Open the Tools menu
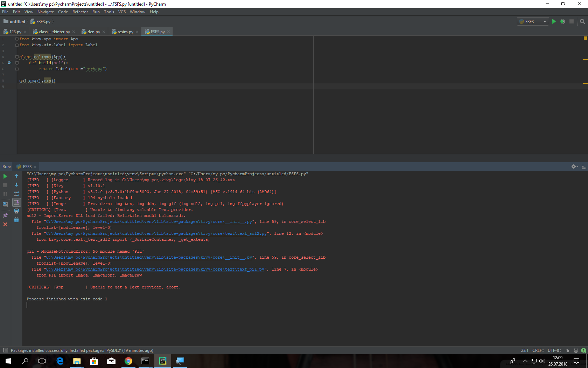This screenshot has height=368, width=588. coord(109,12)
